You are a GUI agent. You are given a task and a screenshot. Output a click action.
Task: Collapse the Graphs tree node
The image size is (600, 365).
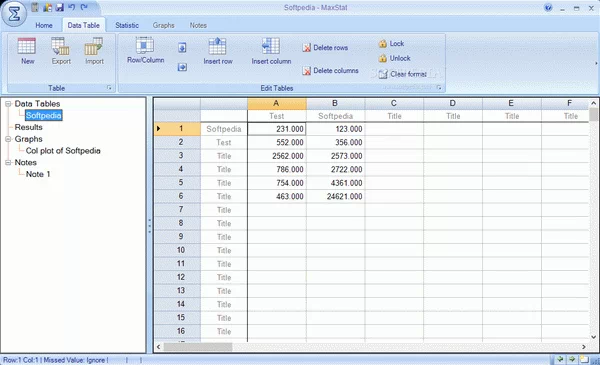pyautogui.click(x=8, y=139)
